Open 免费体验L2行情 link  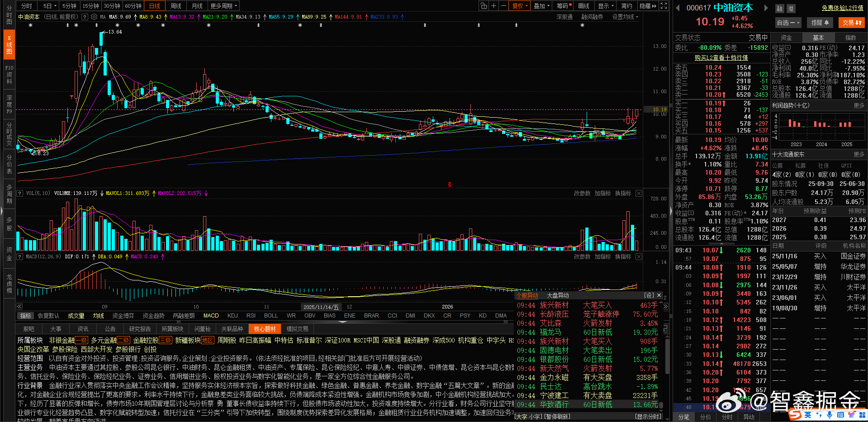842,8
